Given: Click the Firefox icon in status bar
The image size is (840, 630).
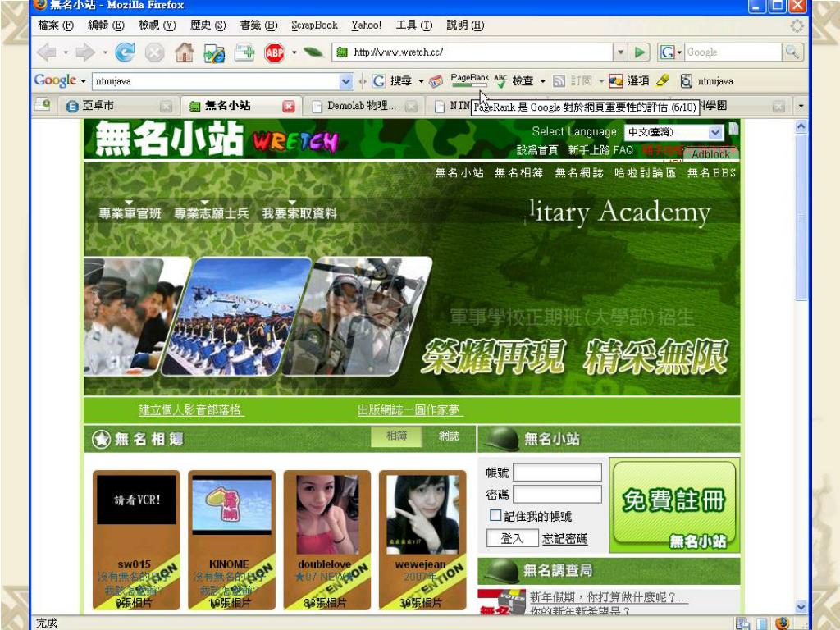Looking at the screenshot, I should click(x=782, y=623).
